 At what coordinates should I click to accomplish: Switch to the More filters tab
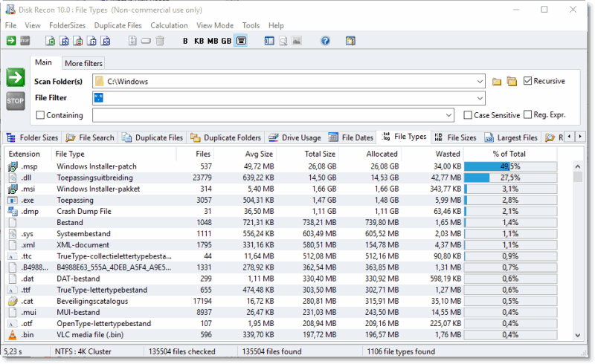pyautogui.click(x=83, y=63)
